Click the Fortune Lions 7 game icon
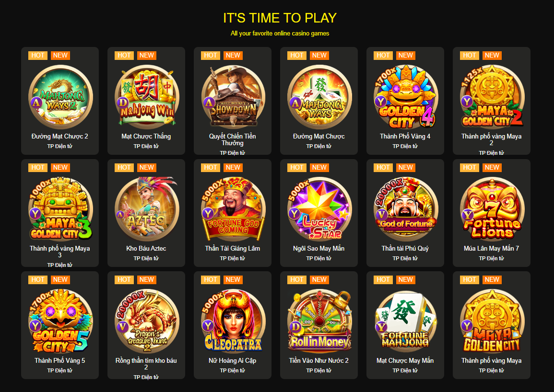554x392 pixels. tap(492, 209)
